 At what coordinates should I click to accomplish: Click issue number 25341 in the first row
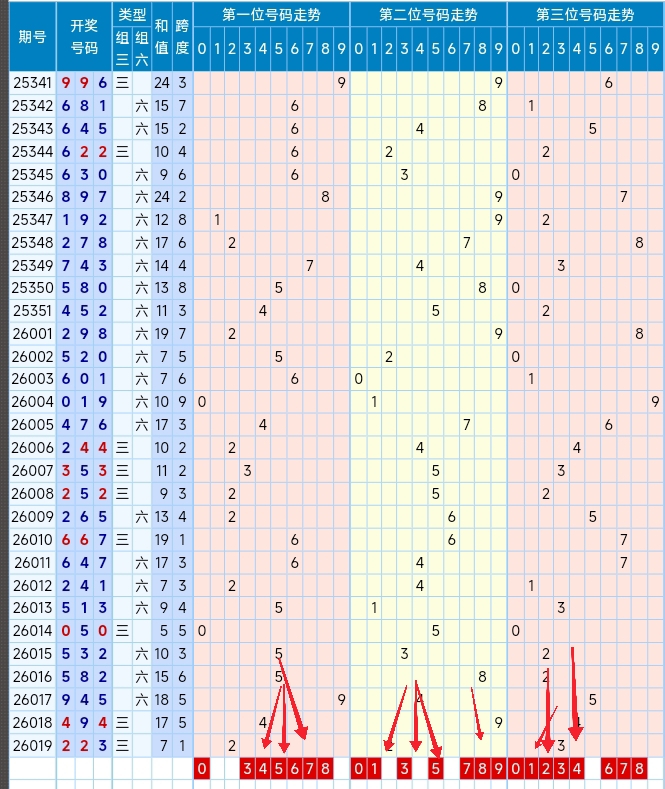[x=32, y=84]
